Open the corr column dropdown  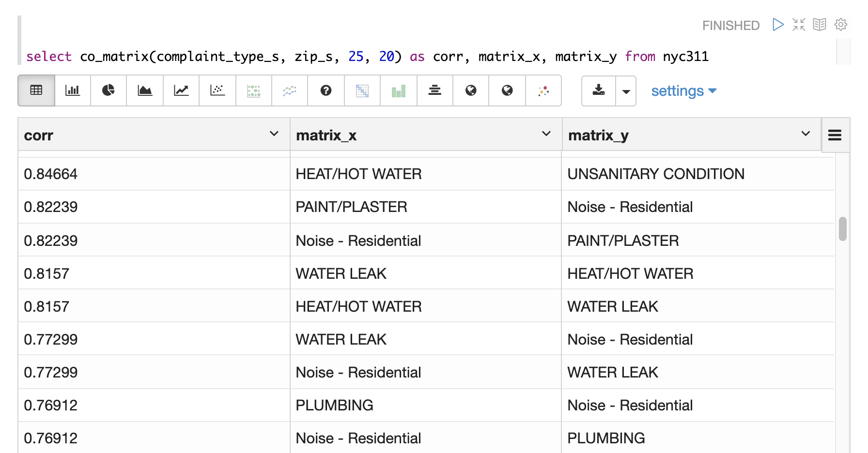[274, 134]
